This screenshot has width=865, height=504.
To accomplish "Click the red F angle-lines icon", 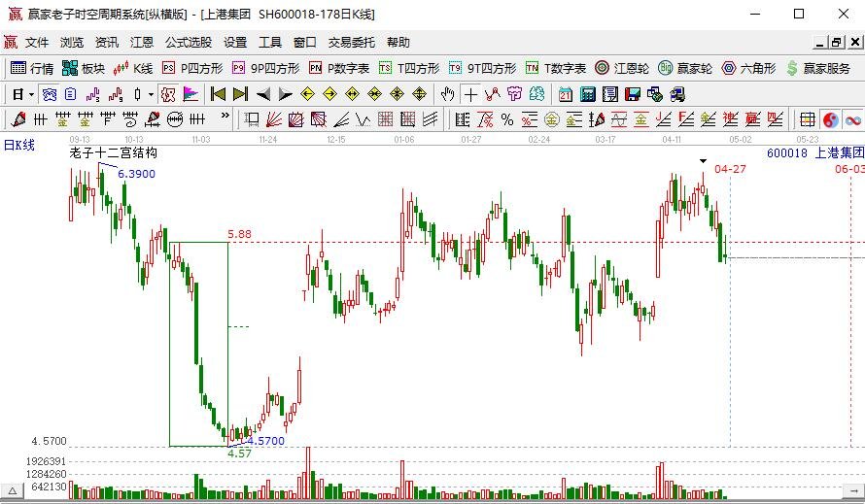I will [686, 119].
